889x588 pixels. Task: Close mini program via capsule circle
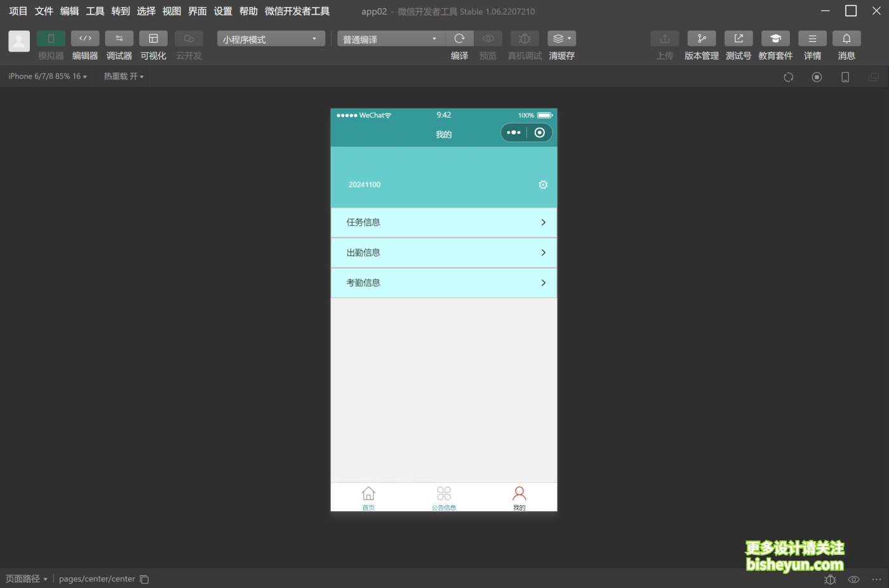tap(540, 133)
